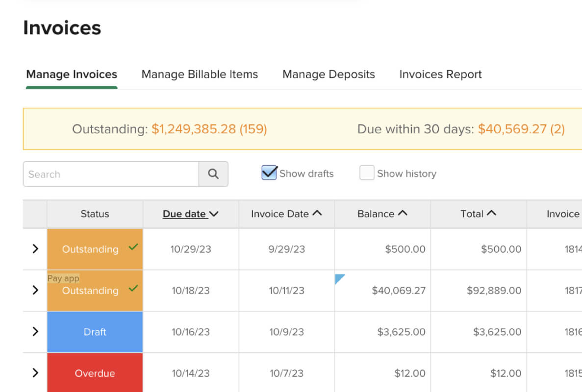Click the red Overdue status cell
Screen dimensions: 582x392
(95, 372)
